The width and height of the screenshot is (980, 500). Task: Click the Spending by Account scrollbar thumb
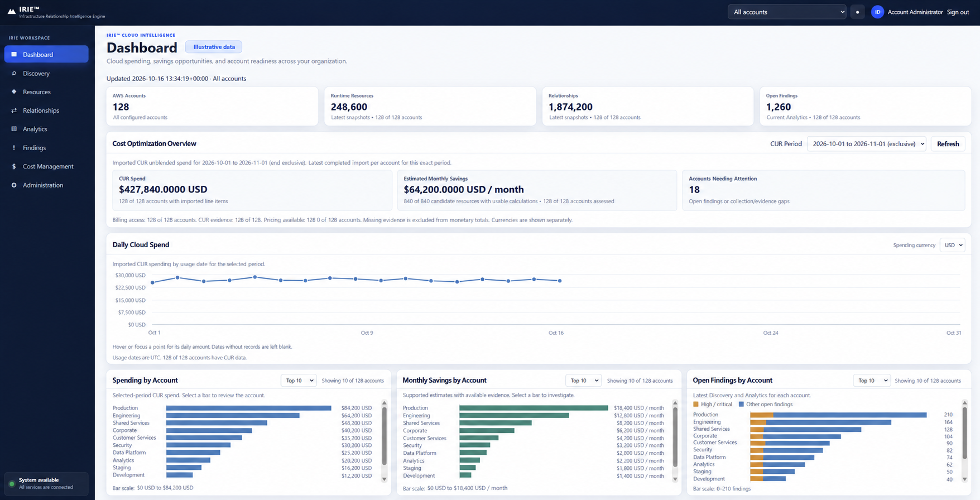tap(384, 436)
